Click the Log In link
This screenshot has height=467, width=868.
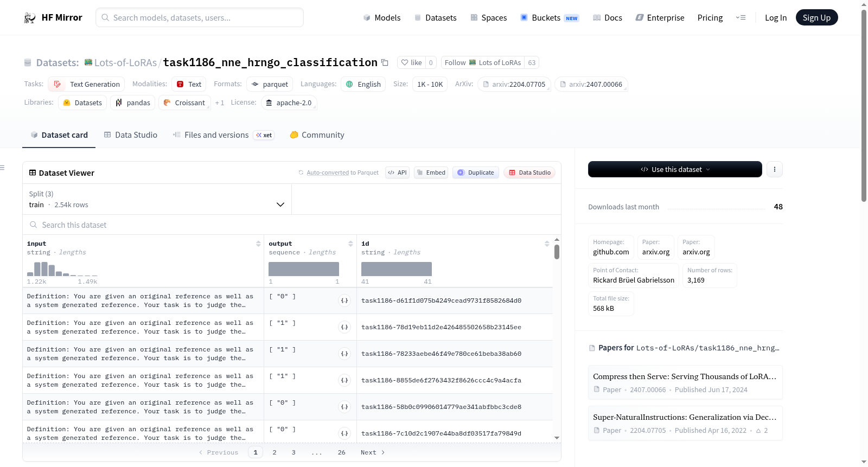[x=776, y=17]
